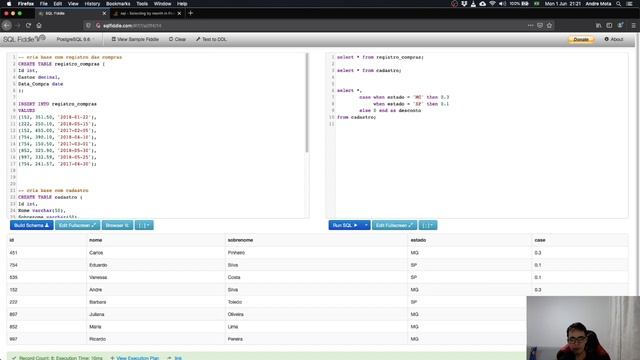Viewport: 640px width, 360px height.
Task: Open a new browser tab
Action: click(x=191, y=13)
